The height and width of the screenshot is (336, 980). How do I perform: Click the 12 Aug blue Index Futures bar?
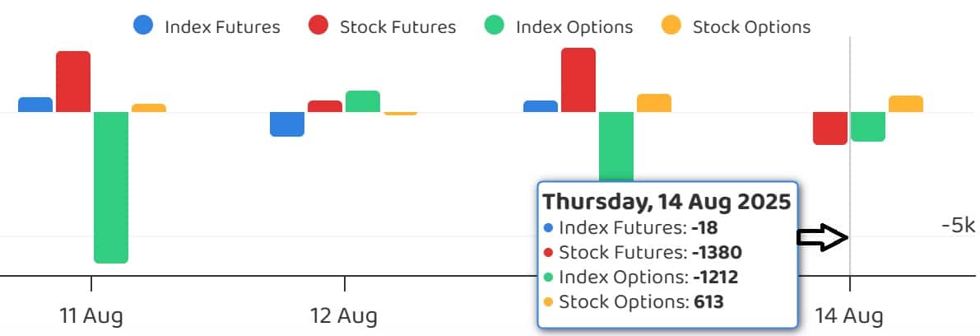click(x=287, y=124)
